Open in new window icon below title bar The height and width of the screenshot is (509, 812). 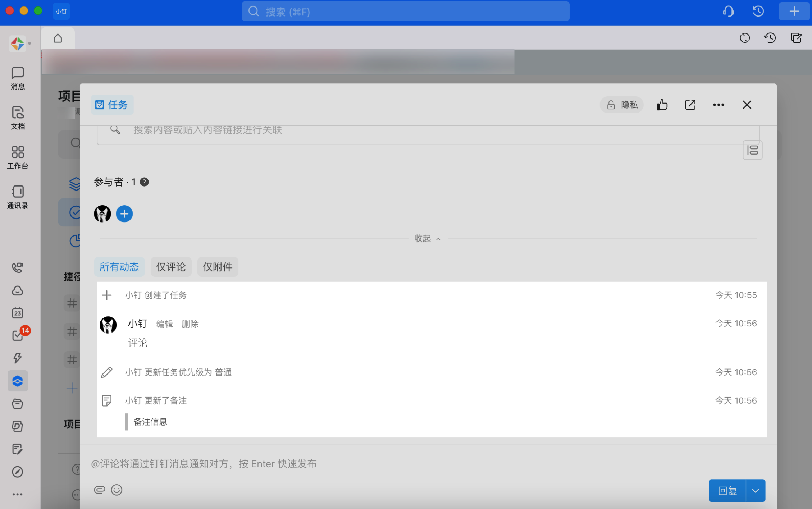coord(796,38)
